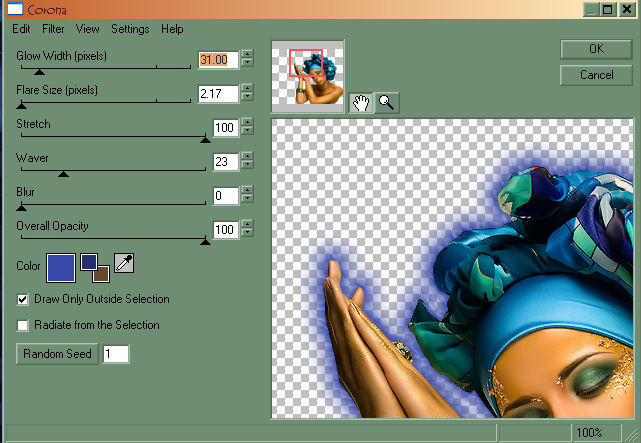Click the background brown color square

tap(101, 274)
